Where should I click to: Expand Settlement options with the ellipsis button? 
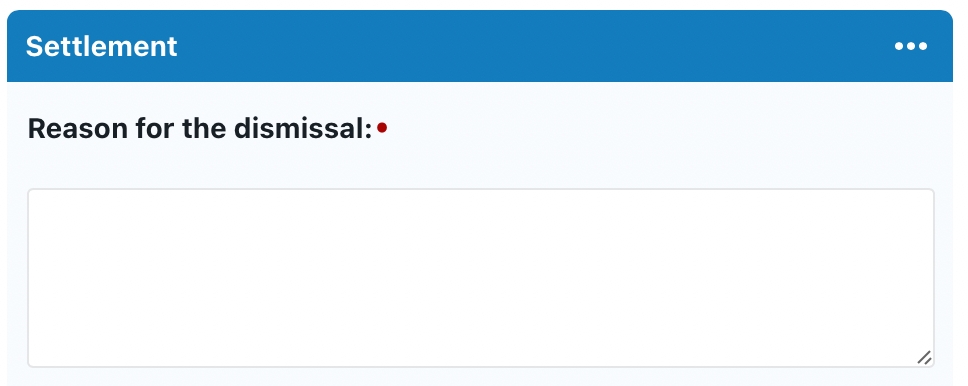coord(911,46)
